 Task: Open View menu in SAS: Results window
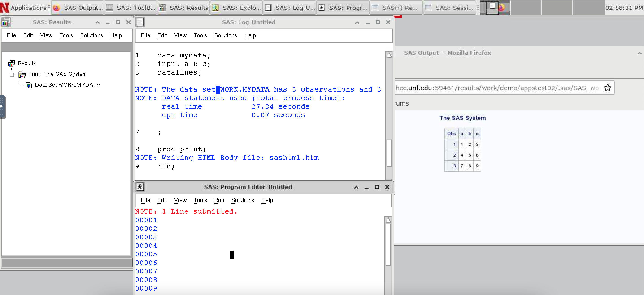(46, 35)
